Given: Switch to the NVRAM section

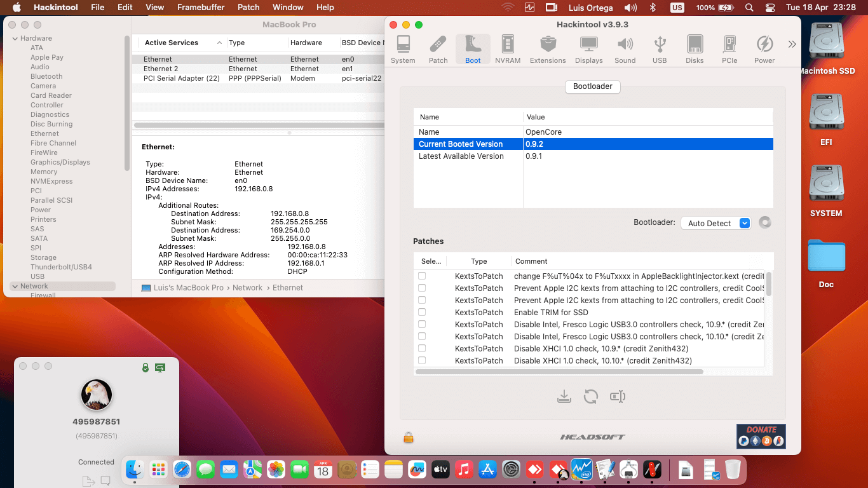Looking at the screenshot, I should coord(508,50).
